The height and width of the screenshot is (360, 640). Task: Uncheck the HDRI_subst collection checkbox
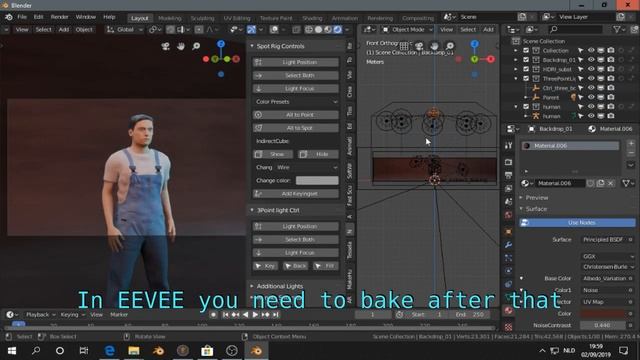click(x=526, y=69)
